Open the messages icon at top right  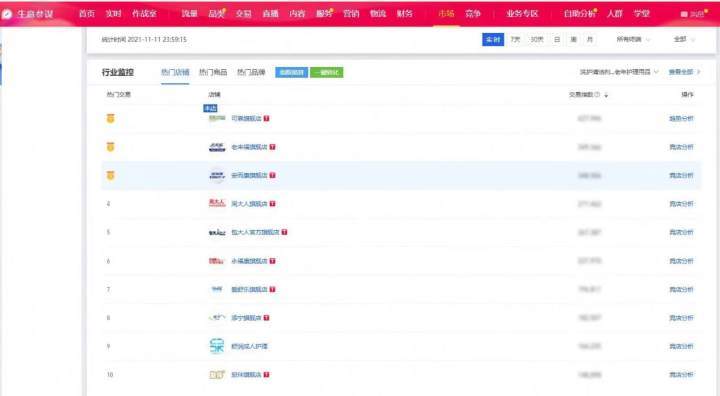click(684, 14)
